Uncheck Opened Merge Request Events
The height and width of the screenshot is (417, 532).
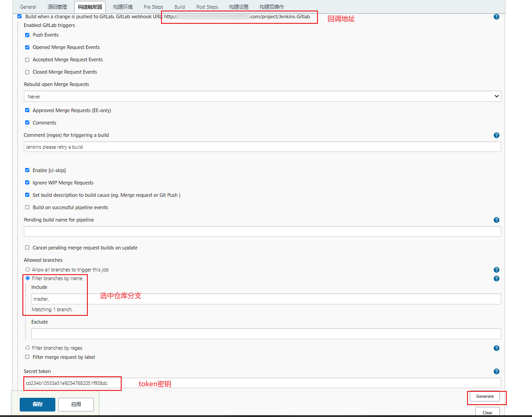[x=27, y=47]
